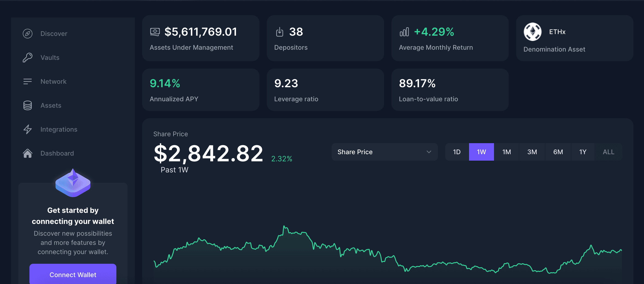Click the Depositors download icon
This screenshot has height=284, width=644.
(x=279, y=32)
